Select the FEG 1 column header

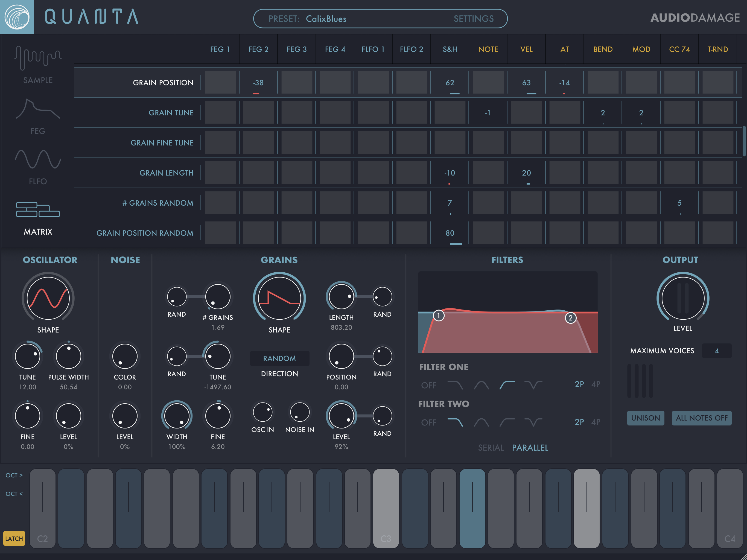coord(220,49)
